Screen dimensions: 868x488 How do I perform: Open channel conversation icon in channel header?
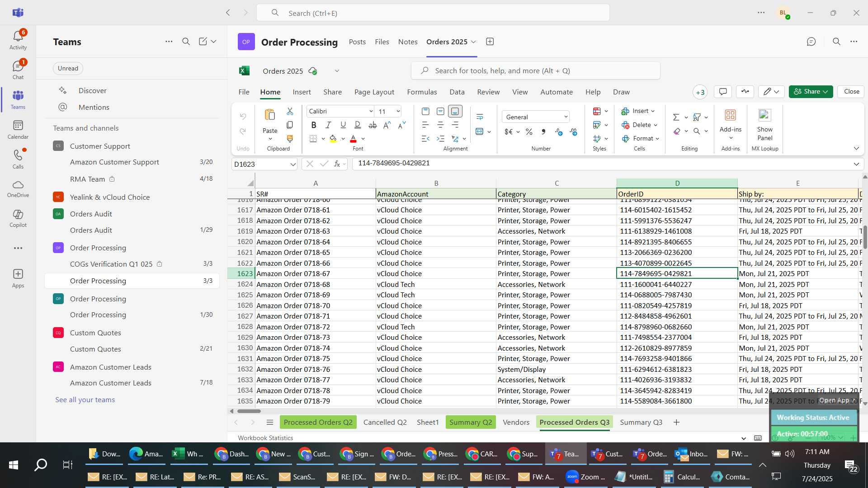pyautogui.click(x=811, y=42)
